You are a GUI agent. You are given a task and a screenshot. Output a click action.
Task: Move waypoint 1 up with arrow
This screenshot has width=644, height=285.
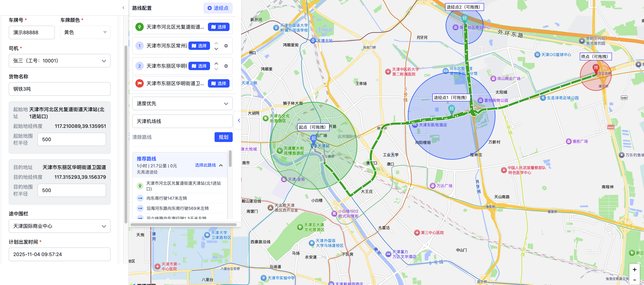pos(216,43)
